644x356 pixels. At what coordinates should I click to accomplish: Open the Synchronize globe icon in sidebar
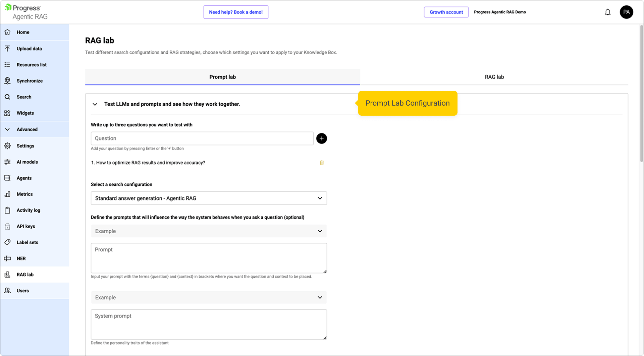coord(7,81)
